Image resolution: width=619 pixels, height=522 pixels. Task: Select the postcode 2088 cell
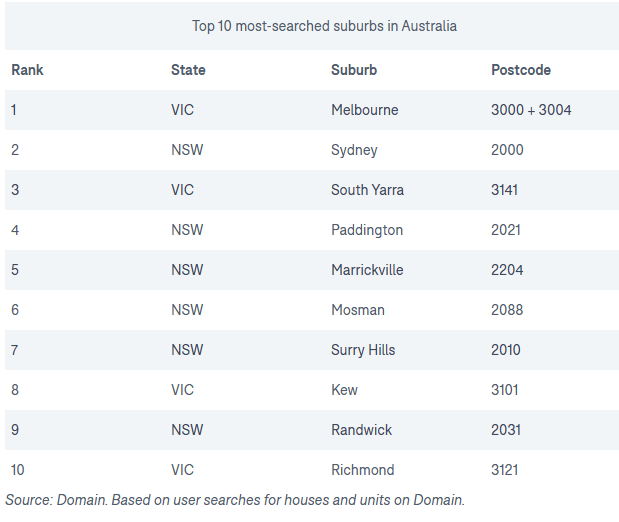507,310
